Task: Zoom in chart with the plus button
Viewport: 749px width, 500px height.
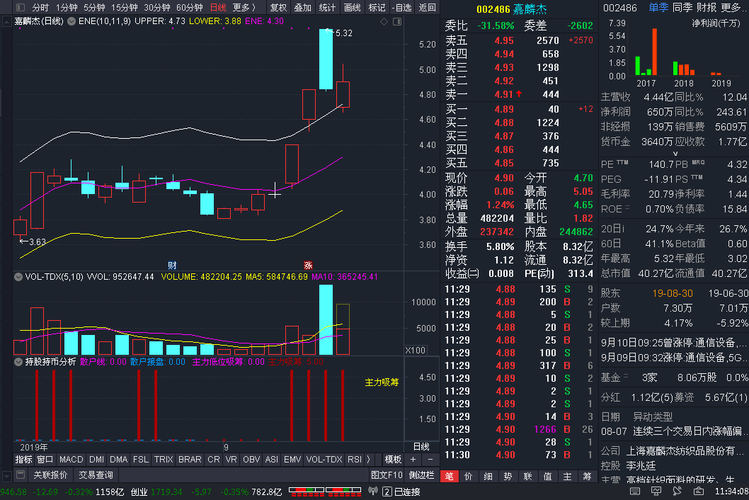Action: click(x=413, y=459)
